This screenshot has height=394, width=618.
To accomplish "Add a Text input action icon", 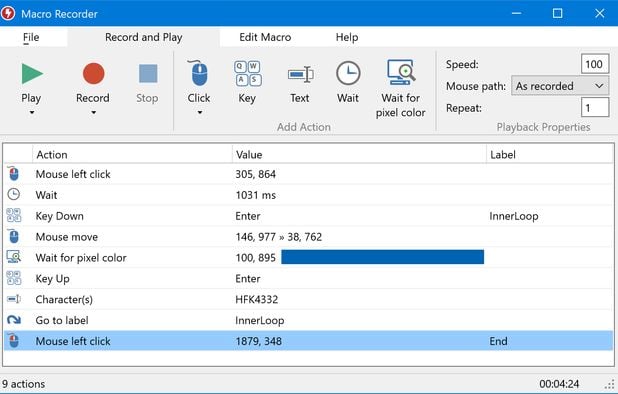I will (300, 74).
